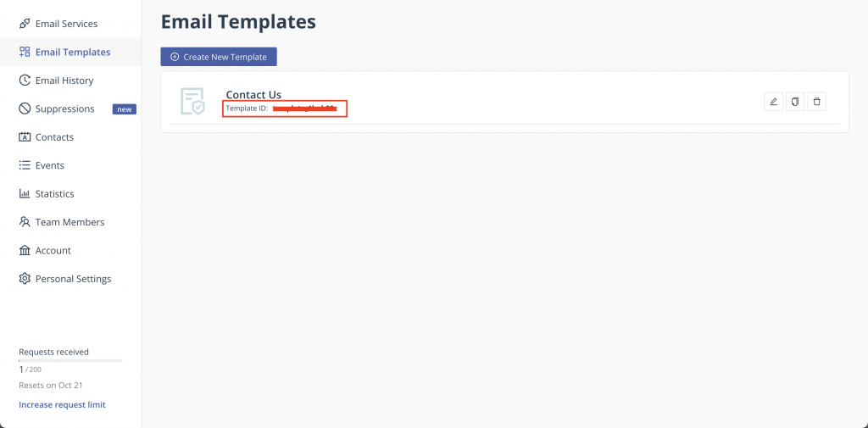
Task: Click the template document shield thumbnail
Action: click(x=192, y=102)
